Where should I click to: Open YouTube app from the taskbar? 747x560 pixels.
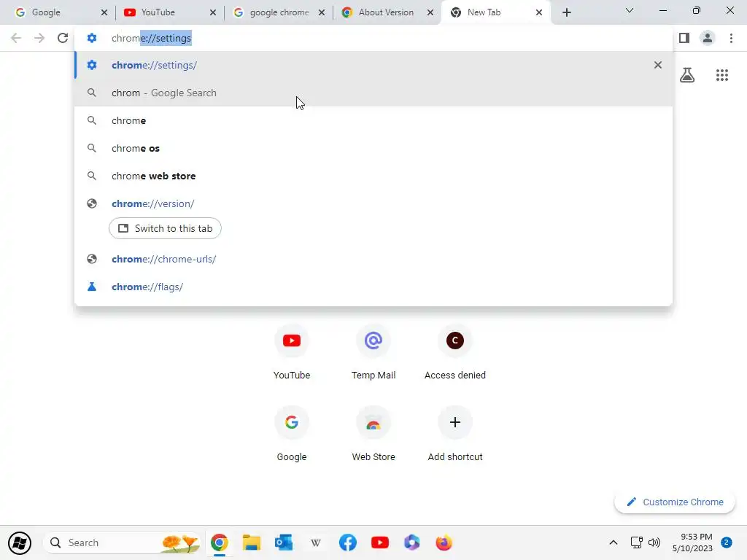[379, 542]
